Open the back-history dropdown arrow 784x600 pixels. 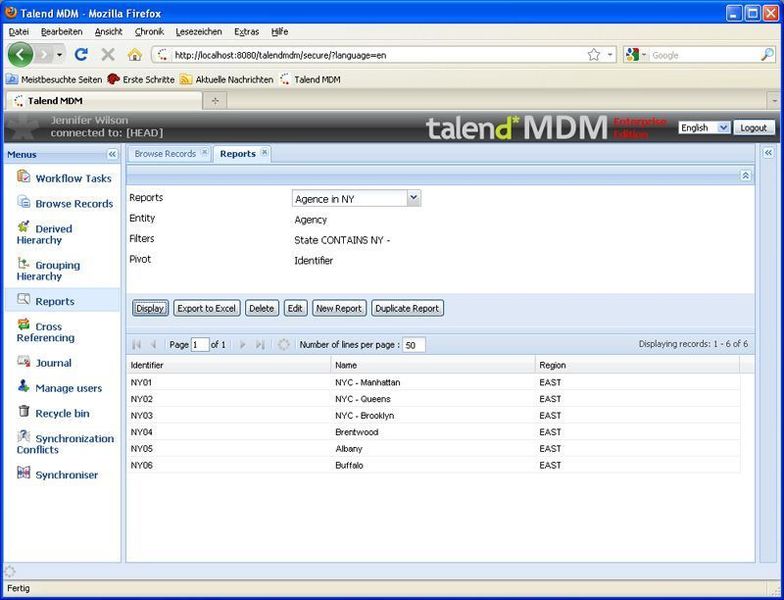(60, 54)
